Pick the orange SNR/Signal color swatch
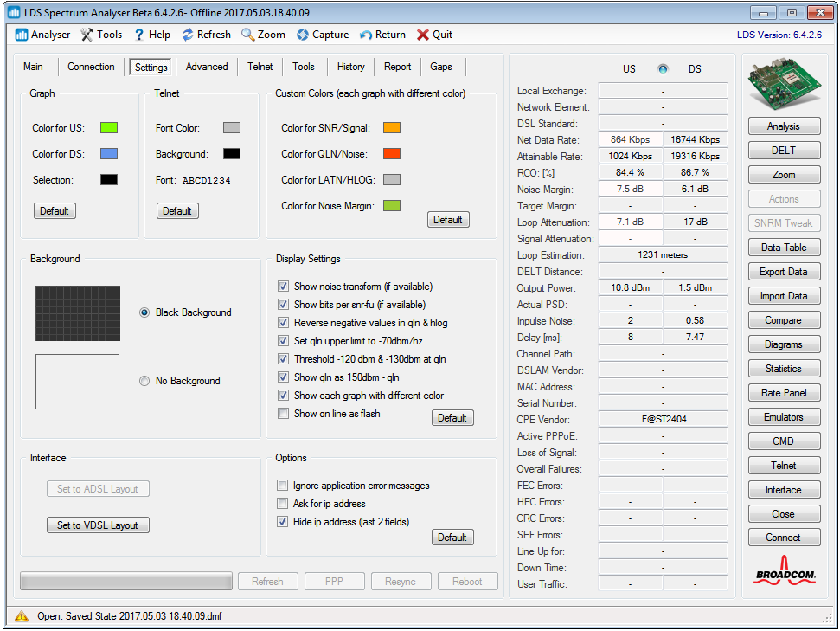Viewport: 840px width, 631px height. coord(392,128)
